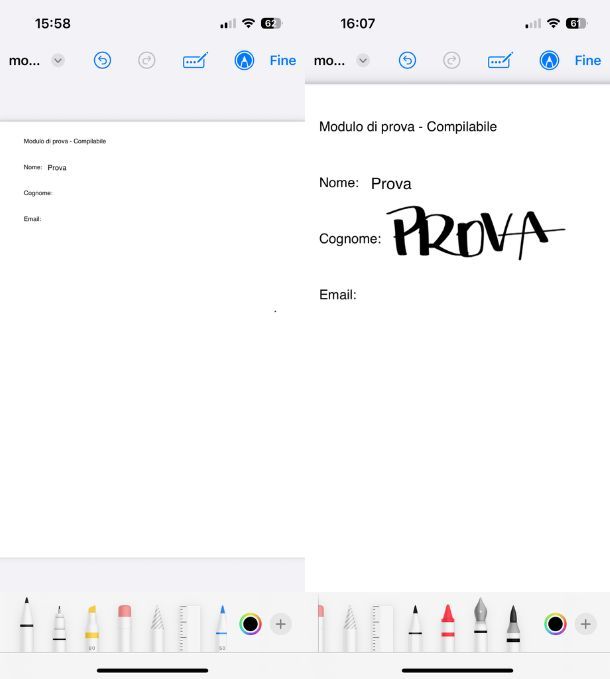Open form fill keyboard icon in right screenshot

(x=500, y=60)
